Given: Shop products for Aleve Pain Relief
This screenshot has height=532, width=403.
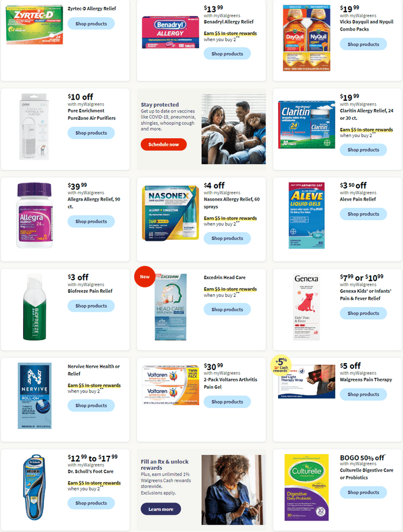Looking at the screenshot, I should (x=363, y=214).
